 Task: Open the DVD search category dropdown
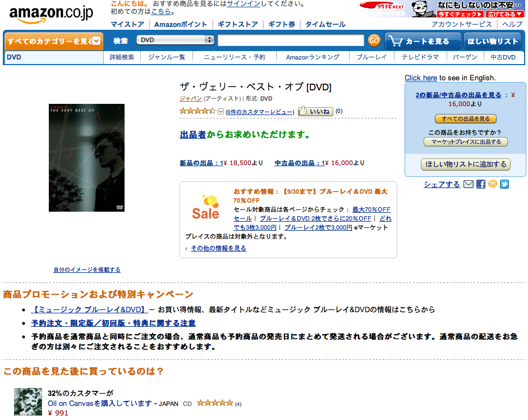tap(175, 40)
